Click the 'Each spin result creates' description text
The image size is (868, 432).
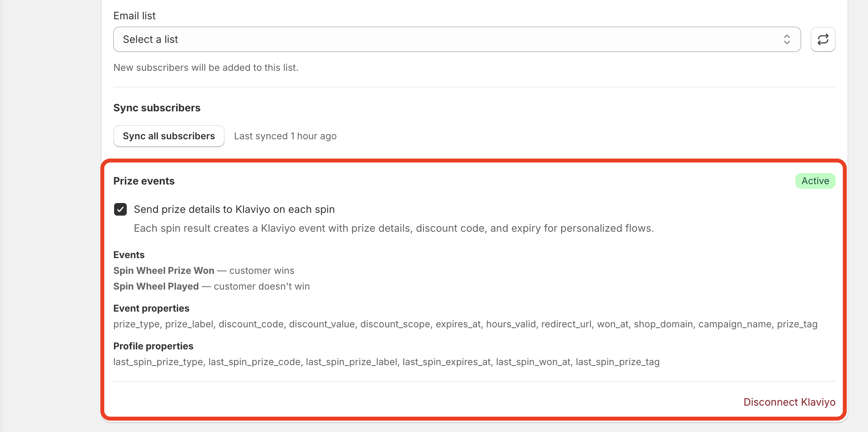coord(394,228)
